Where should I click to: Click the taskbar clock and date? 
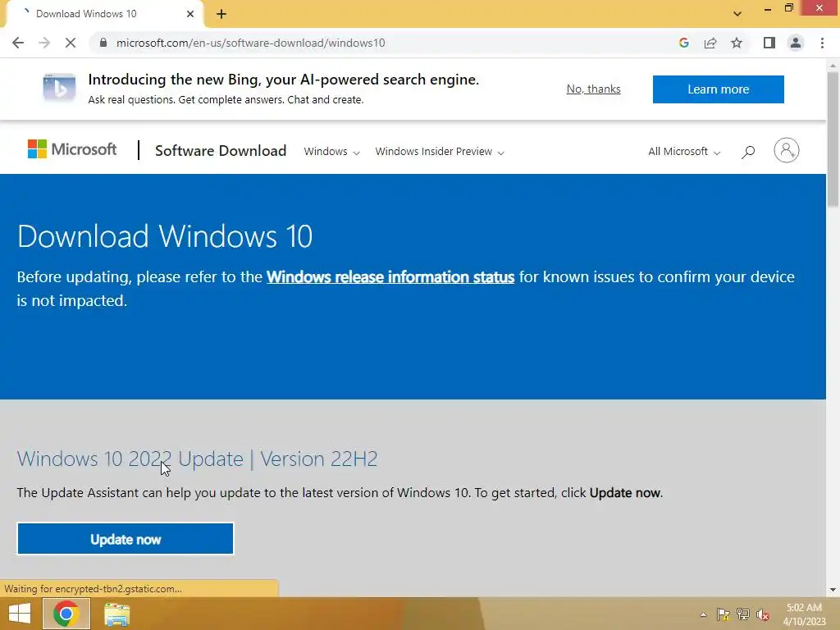pos(804,614)
